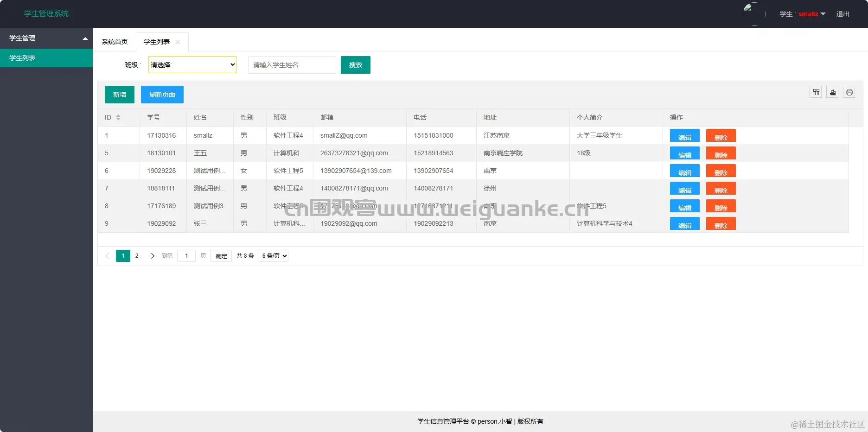Close the 学生列表 tab
Image resolution: width=868 pixels, height=432 pixels.
coord(178,42)
